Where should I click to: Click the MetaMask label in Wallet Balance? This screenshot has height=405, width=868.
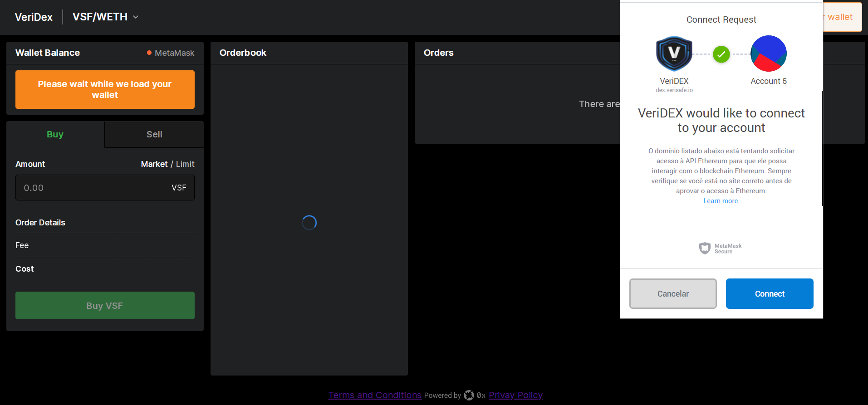[175, 53]
